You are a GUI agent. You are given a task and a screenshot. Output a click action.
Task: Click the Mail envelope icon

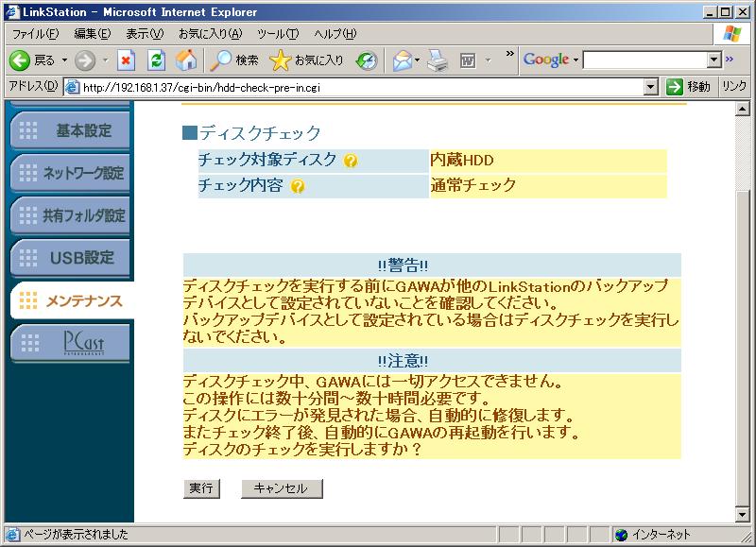point(403,60)
